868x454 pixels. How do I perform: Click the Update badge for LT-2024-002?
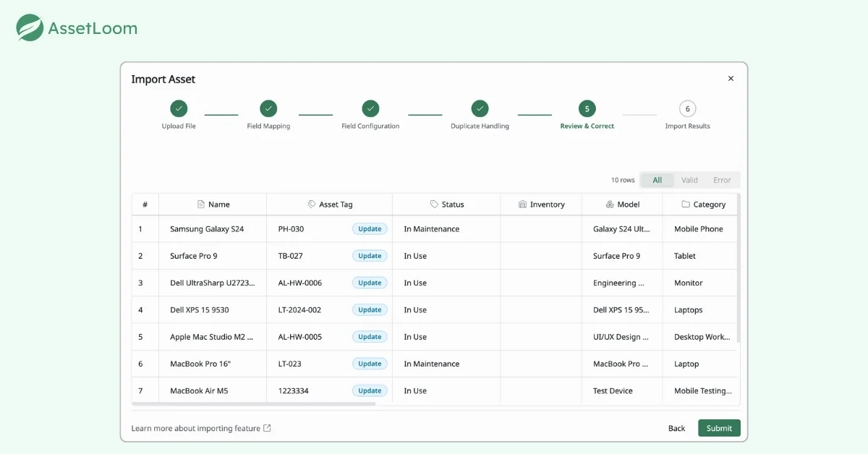370,310
